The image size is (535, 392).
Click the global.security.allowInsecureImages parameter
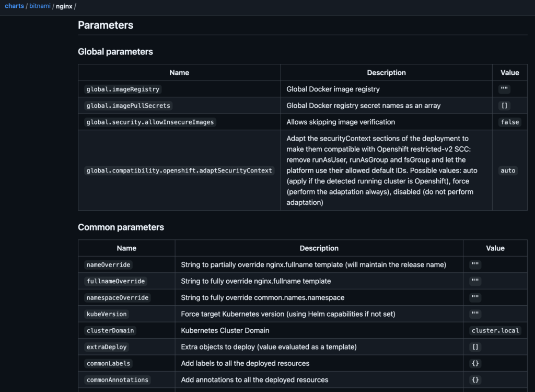coord(150,122)
